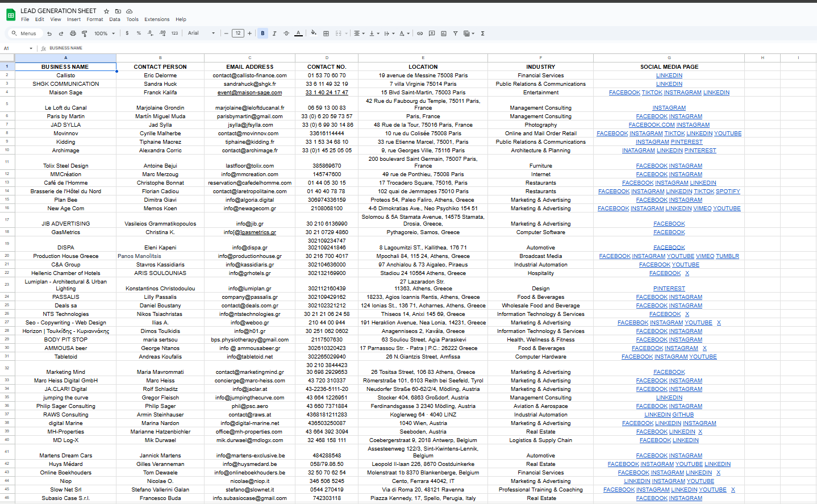Open Kidding's PINTEREST link
This screenshot has width=817, height=504.
click(x=686, y=142)
